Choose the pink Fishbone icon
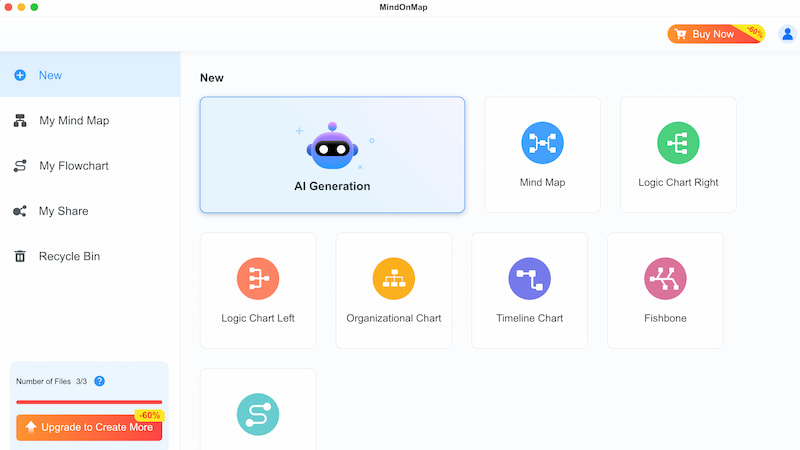Screen dimensions: 800x450 pos(665,279)
